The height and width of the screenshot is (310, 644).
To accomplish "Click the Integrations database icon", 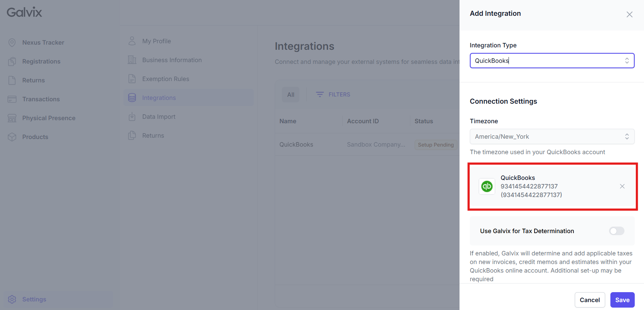I will tap(132, 98).
